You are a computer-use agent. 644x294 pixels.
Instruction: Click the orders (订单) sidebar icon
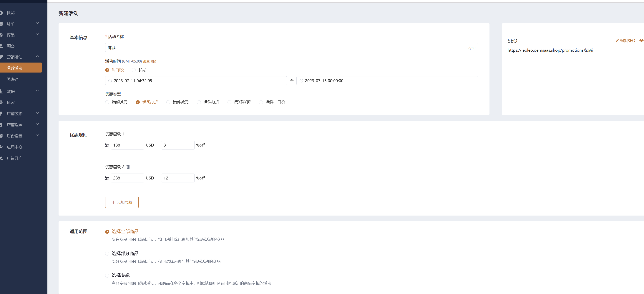click(1, 24)
